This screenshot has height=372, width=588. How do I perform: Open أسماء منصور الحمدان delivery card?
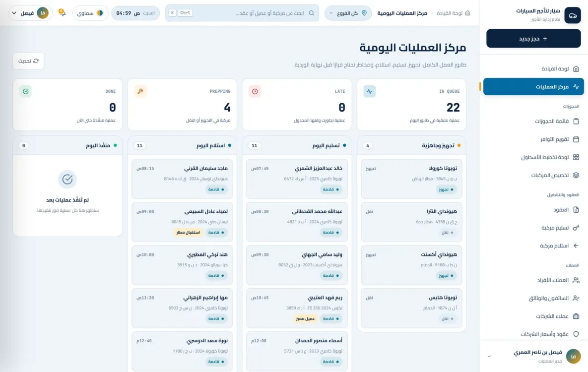click(297, 351)
